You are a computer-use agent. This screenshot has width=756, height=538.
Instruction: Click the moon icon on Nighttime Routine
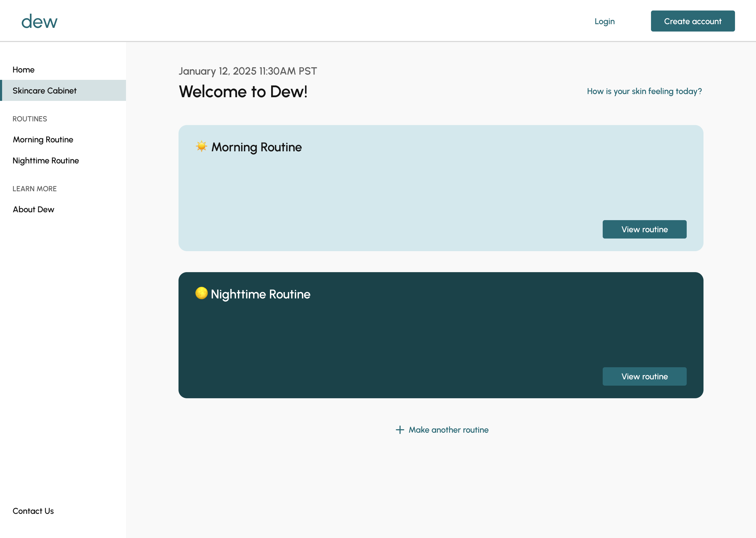point(201,293)
